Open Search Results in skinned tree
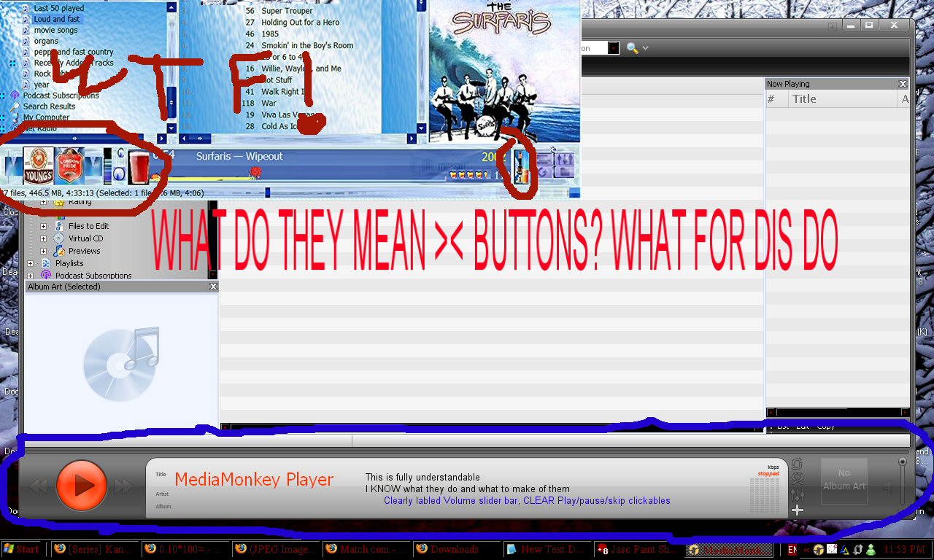Viewport: 934px width, 560px height. pyautogui.click(x=49, y=106)
